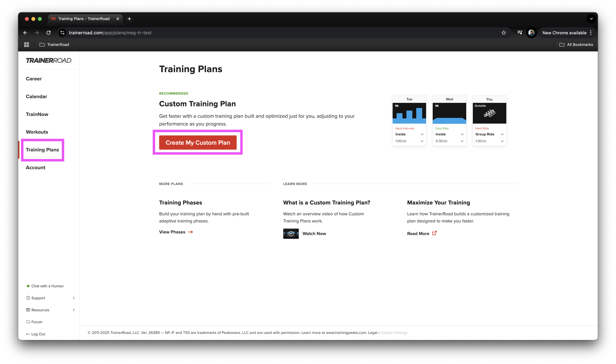Screen dimensions: 616x364
Task: Close the Training Plans browser tab
Action: [x=118, y=19]
